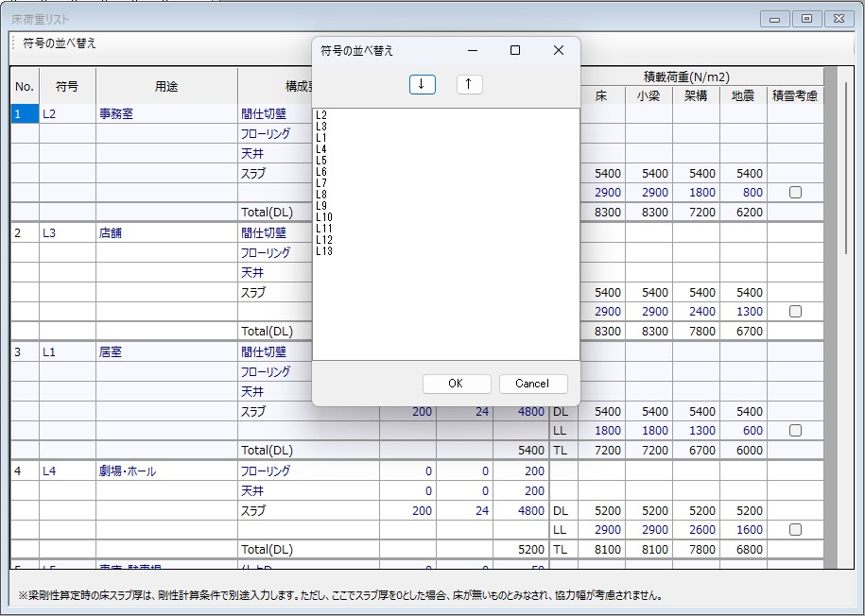
Task: Click 地震 column header
Action: tap(743, 95)
